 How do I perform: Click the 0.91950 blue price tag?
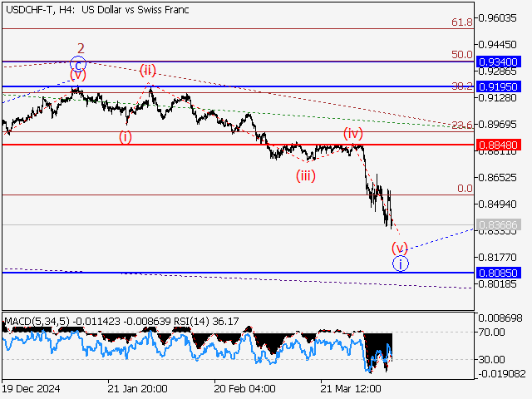pos(499,86)
